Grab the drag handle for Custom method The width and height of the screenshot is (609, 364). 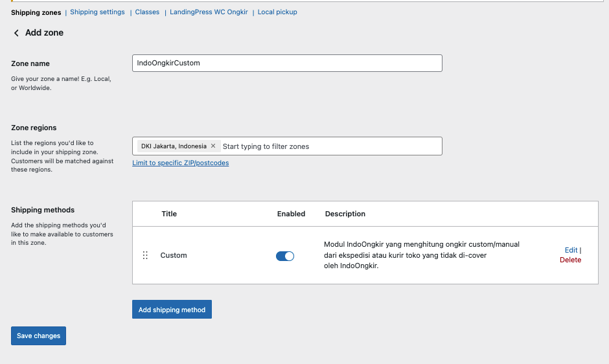pyautogui.click(x=145, y=255)
